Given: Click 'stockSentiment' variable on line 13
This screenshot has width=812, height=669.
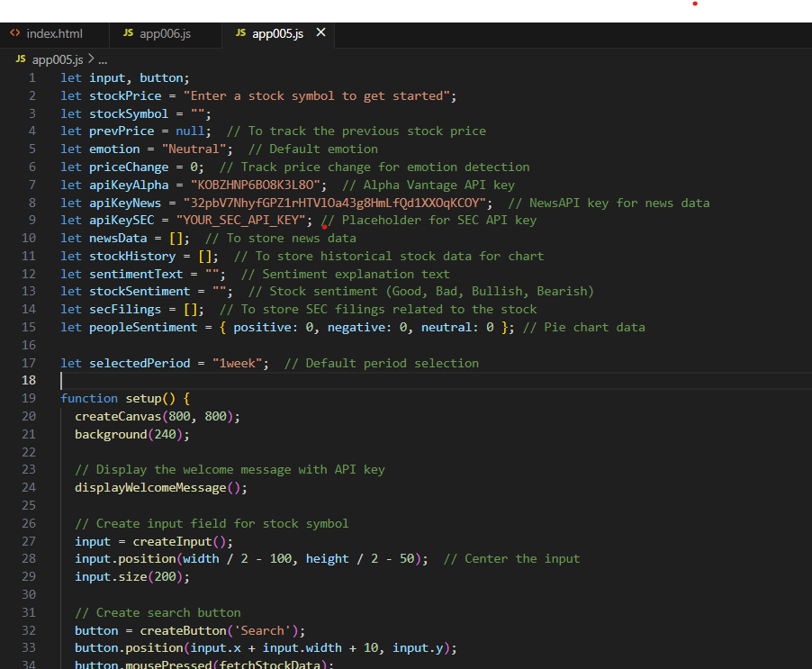Looking at the screenshot, I should pyautogui.click(x=140, y=292).
